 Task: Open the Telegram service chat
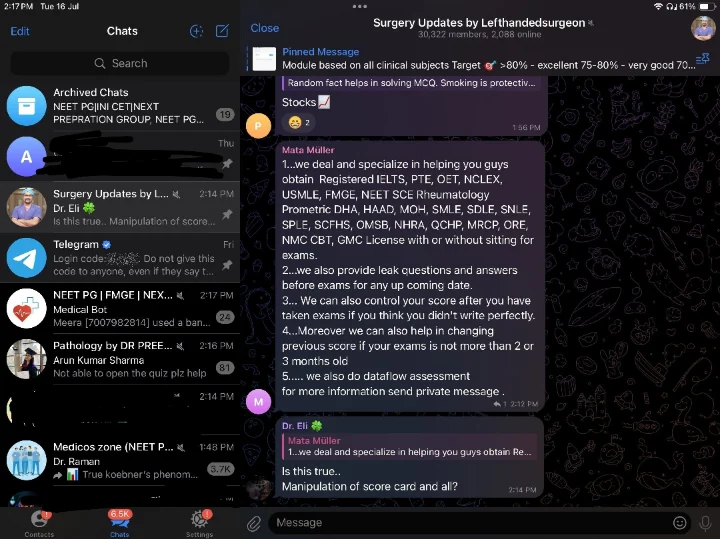click(x=120, y=257)
